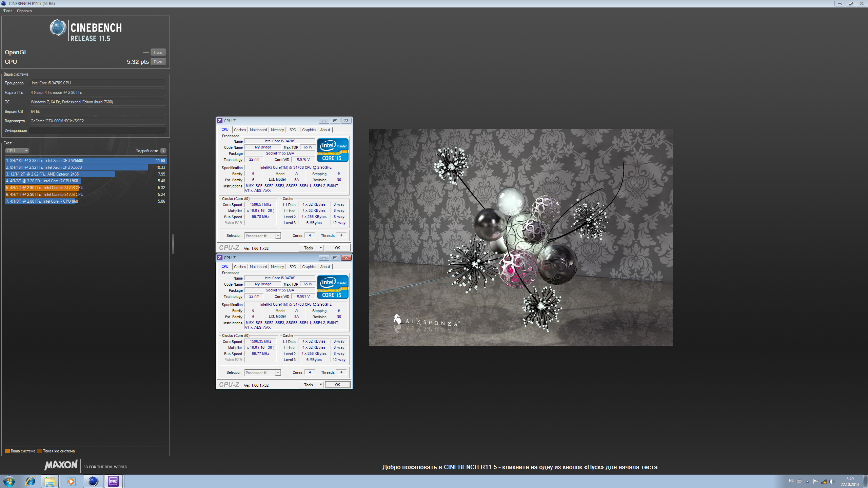868x488 pixels.
Task: Select ranking row Intel Core i7 CPU 960
Action: 86,181
